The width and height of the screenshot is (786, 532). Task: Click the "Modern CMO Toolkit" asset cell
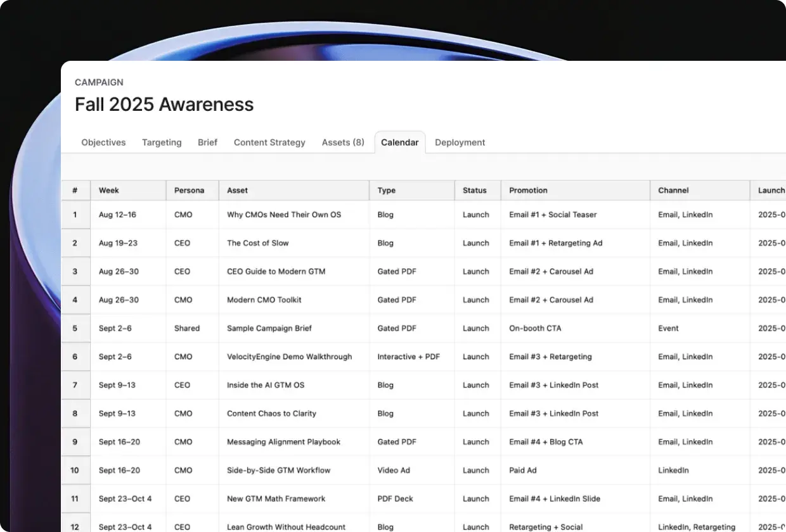click(294, 300)
